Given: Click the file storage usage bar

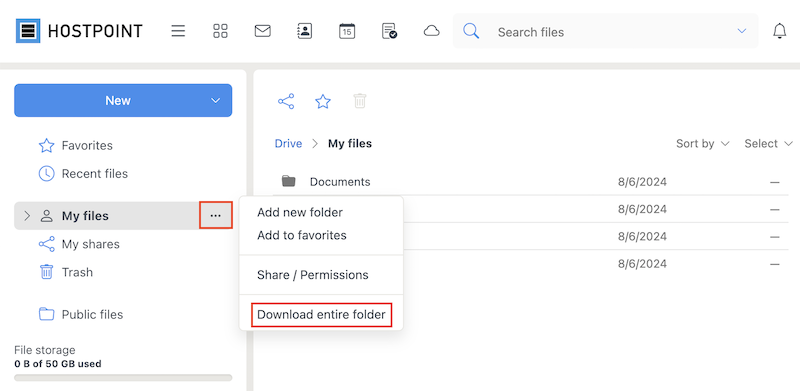Looking at the screenshot, I should (x=123, y=378).
